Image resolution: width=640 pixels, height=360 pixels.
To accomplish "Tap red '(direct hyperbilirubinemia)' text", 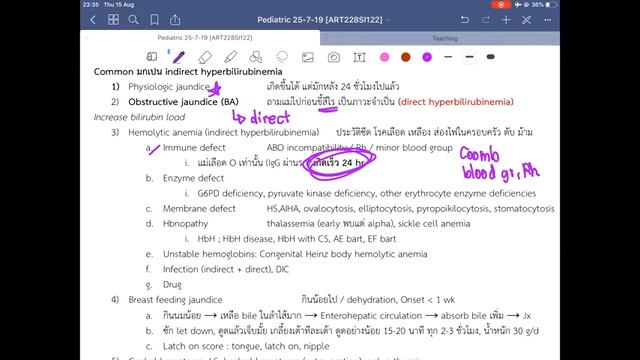I will click(x=456, y=102).
